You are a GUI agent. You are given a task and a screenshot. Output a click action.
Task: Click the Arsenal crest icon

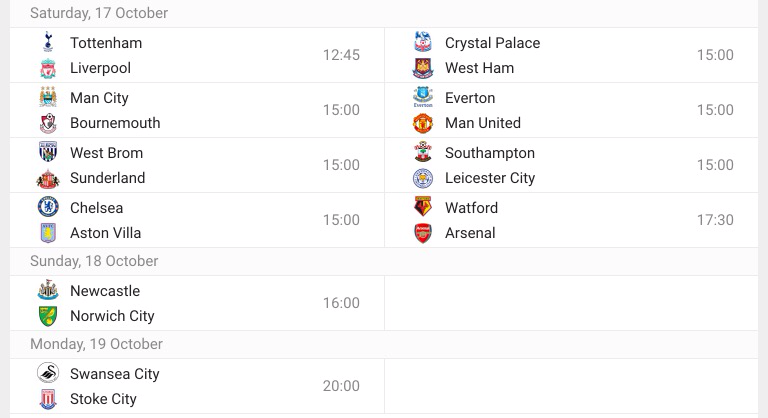click(x=423, y=233)
